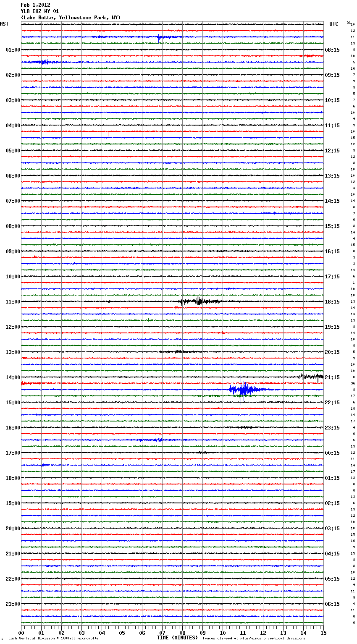Click minute tick 11 on the bottom axis
357x644 pixels.
[x=243, y=633]
